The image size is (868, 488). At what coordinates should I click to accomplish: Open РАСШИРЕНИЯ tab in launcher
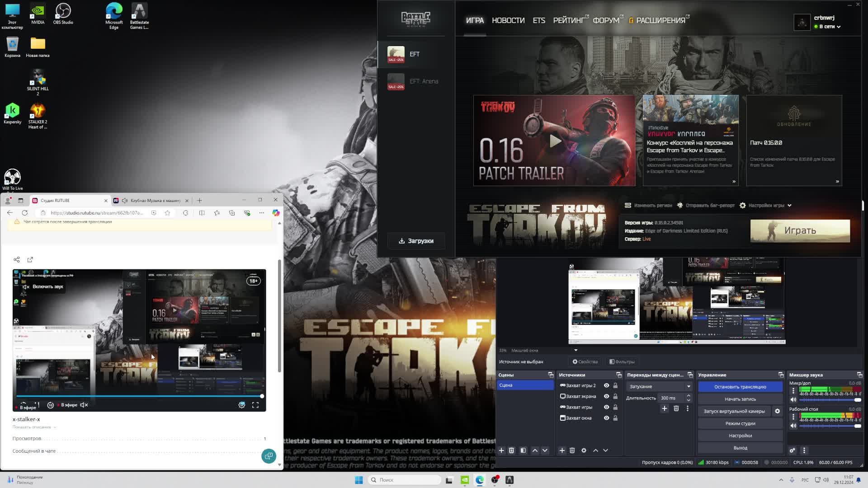pos(659,20)
